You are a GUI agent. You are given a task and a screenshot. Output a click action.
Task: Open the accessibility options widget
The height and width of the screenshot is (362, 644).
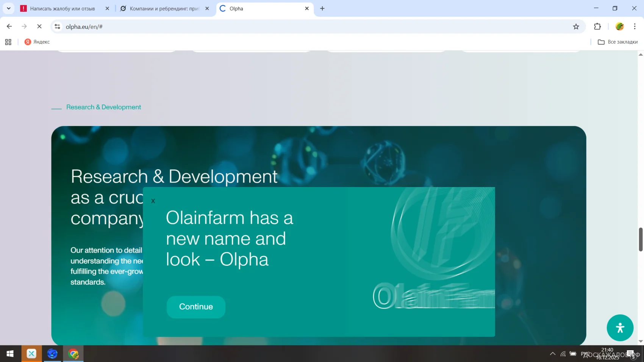tap(620, 328)
